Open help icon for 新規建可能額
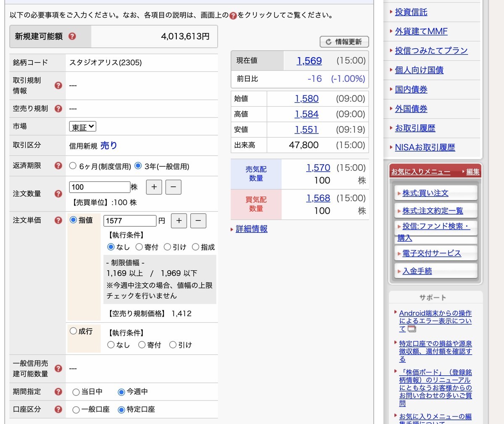Image resolution: width=504 pixels, height=424 pixels. tap(72, 37)
